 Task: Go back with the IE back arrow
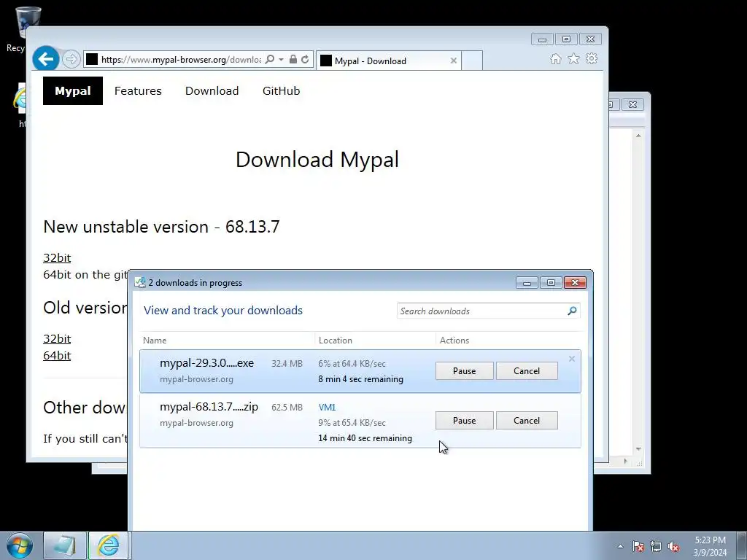[46, 59]
